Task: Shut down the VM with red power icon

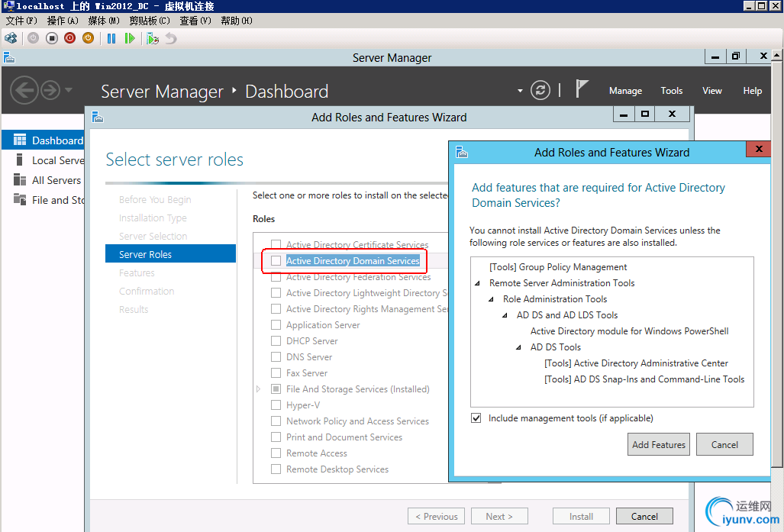Action: tap(69, 38)
